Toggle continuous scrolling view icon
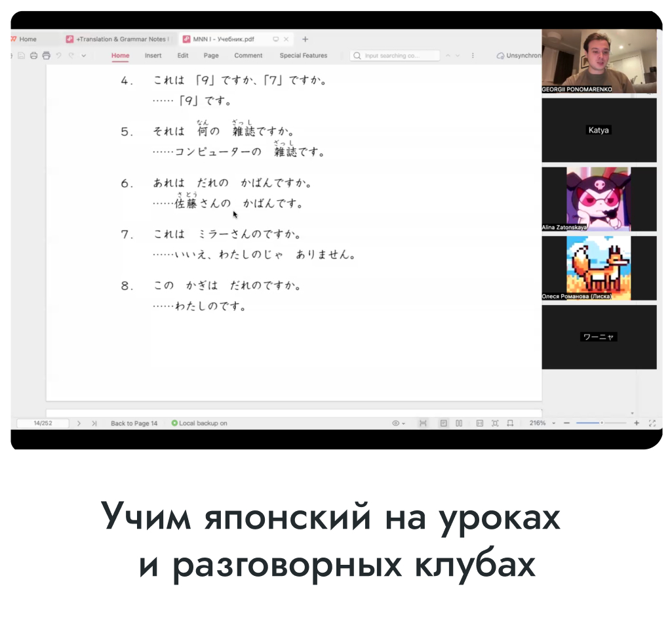This screenshot has width=672, height=635. [x=423, y=423]
